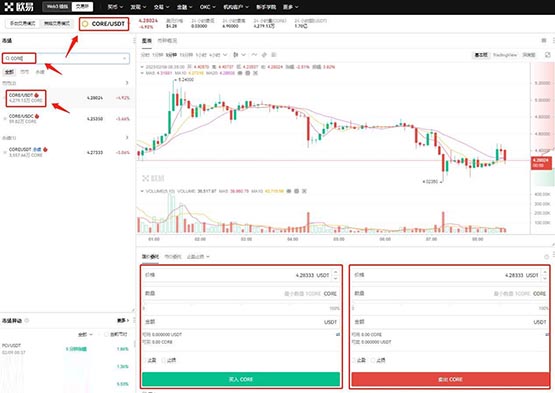
Task: Open the 买币 dropdown in the top navigation
Action: point(115,7)
